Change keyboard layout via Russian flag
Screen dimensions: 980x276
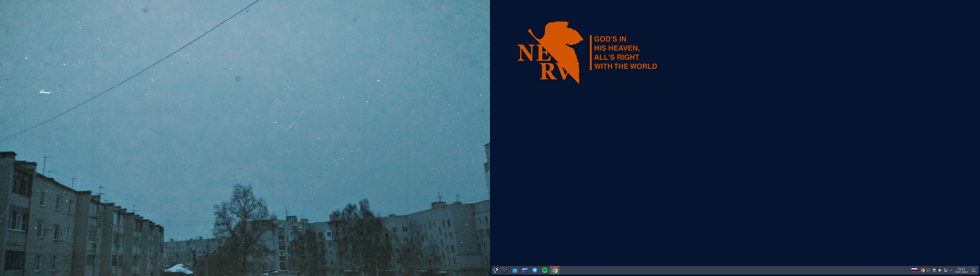[915, 270]
